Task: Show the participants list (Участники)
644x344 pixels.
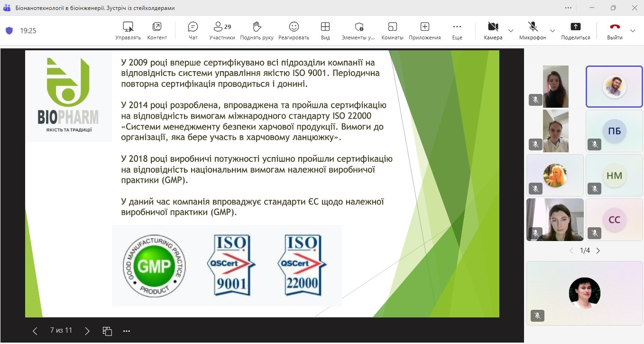Action: point(221,30)
